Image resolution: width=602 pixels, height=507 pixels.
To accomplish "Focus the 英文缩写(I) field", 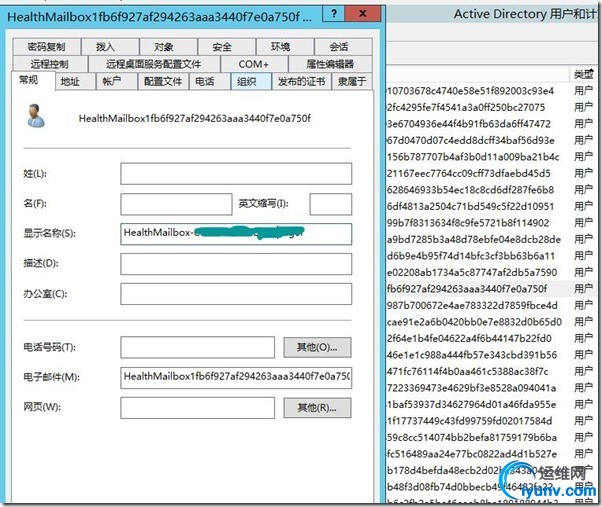I will (330, 204).
